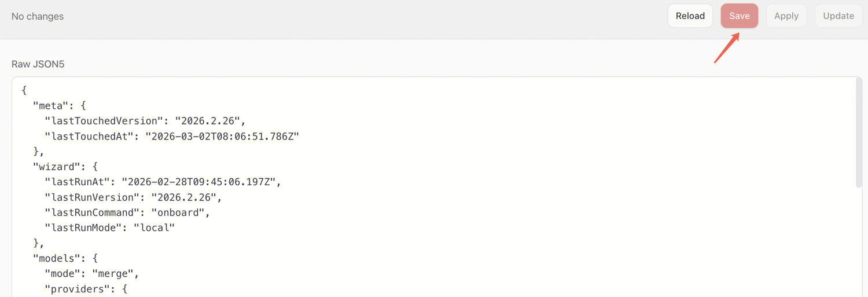Click the "wizard" key in the JSON

55,167
